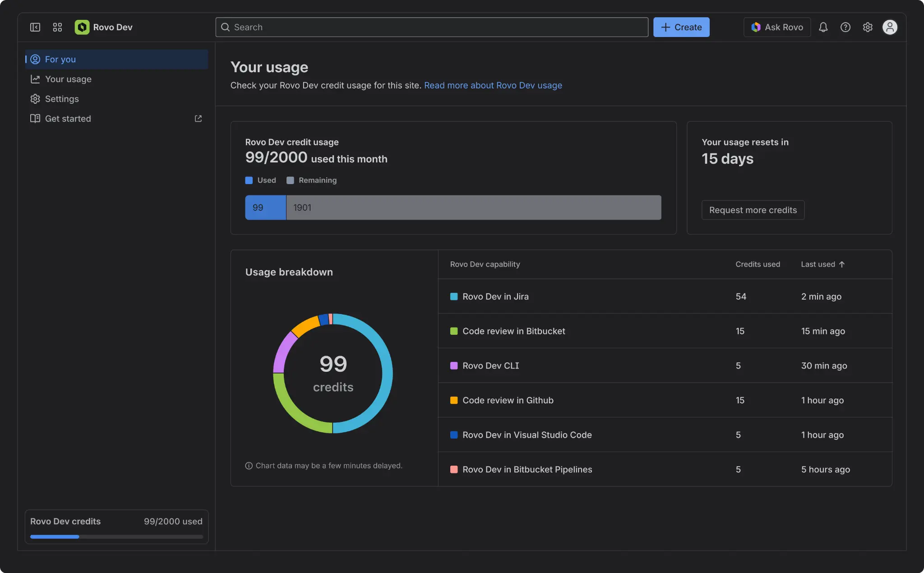Click Rovo Dev capability column header
The image size is (924, 573).
pyautogui.click(x=485, y=264)
